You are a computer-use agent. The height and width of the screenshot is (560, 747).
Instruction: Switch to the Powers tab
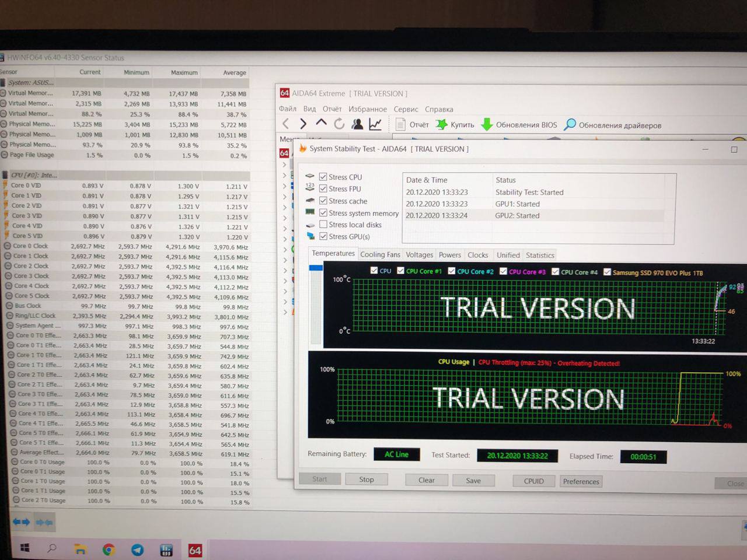(x=450, y=255)
